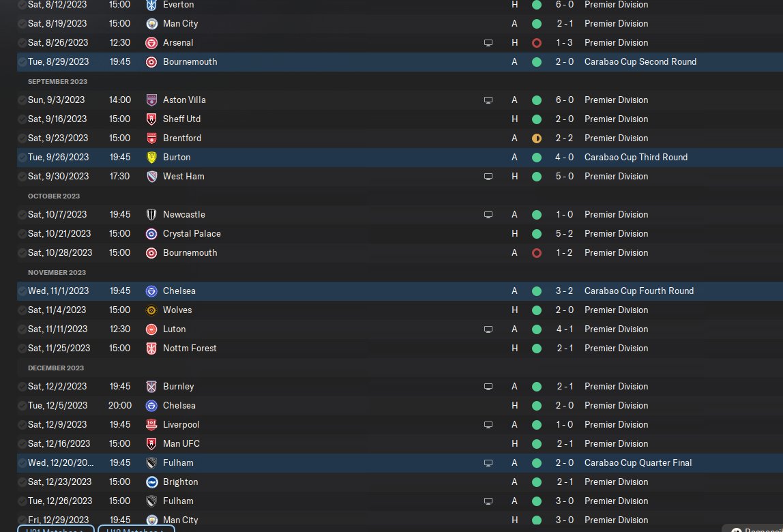Click the December 2023 month header
Screen dimensions: 783x532
pyautogui.click(x=56, y=368)
